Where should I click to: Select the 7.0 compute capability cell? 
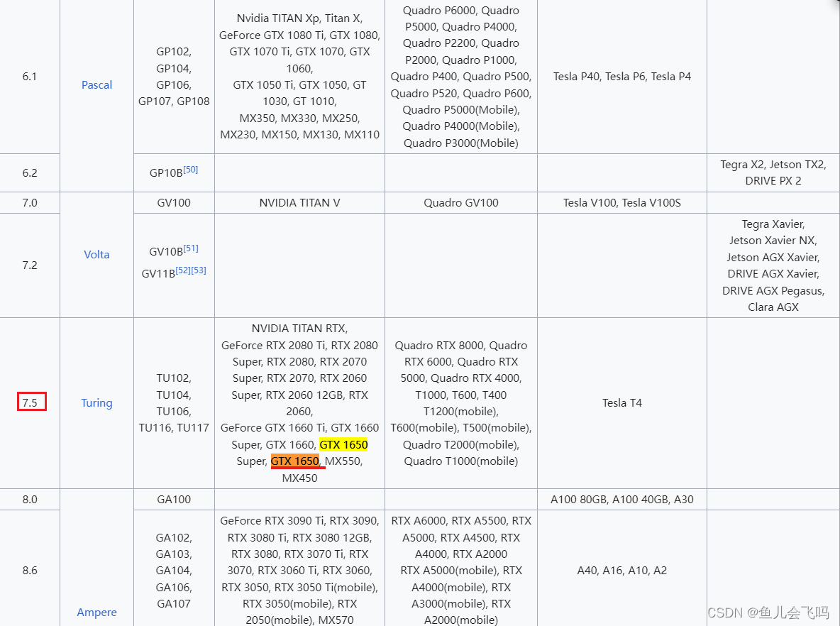click(30, 202)
